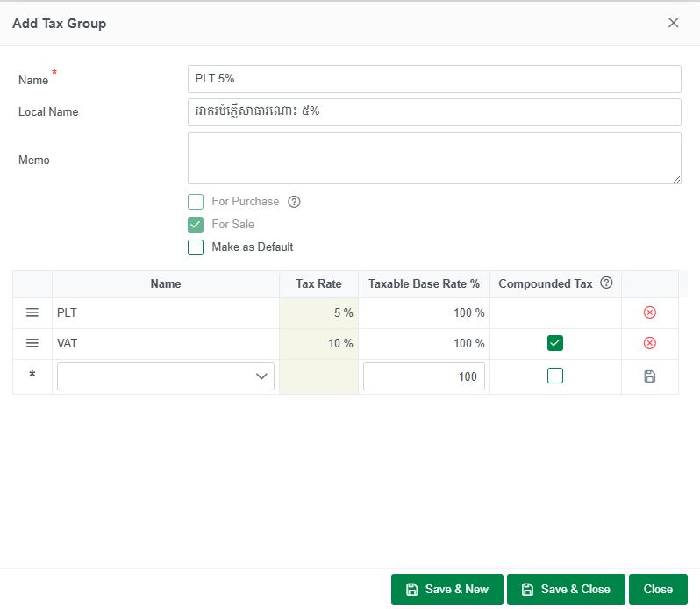Image resolution: width=700 pixels, height=609 pixels.
Task: Save the new row with floppy icon
Action: point(649,376)
